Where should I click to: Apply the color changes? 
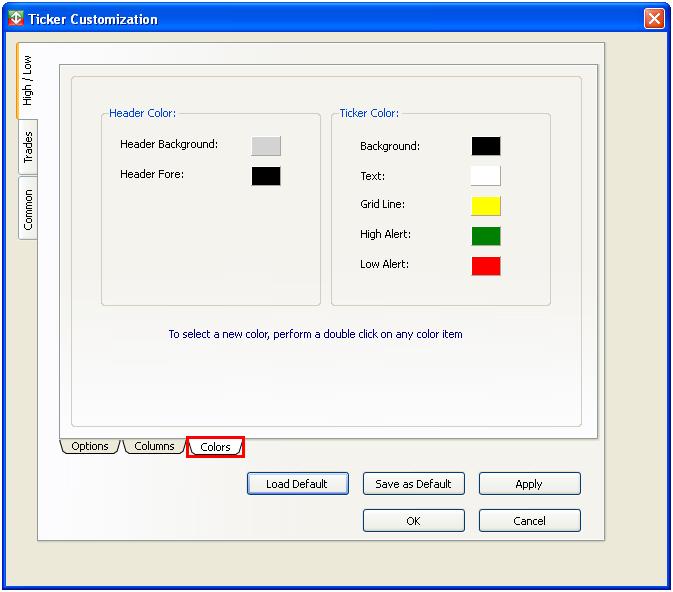[x=529, y=484]
